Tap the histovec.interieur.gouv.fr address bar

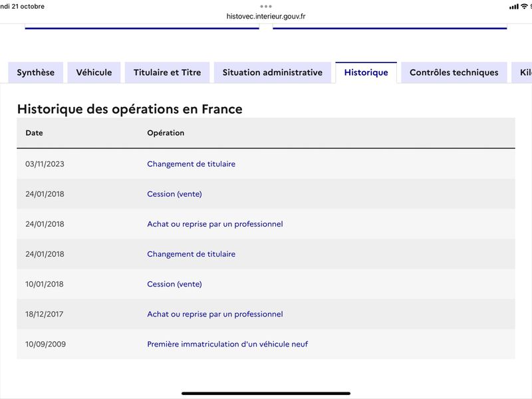pyautogui.click(x=266, y=16)
